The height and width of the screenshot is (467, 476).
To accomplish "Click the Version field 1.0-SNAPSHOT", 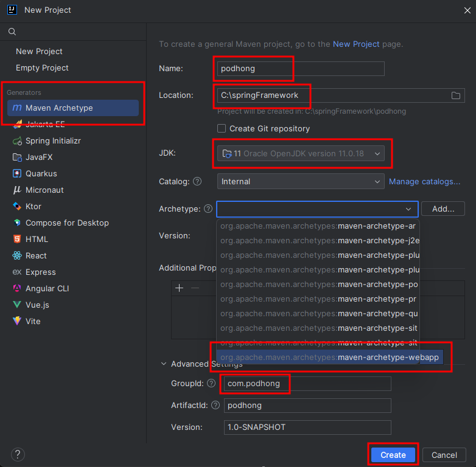I will (307, 427).
